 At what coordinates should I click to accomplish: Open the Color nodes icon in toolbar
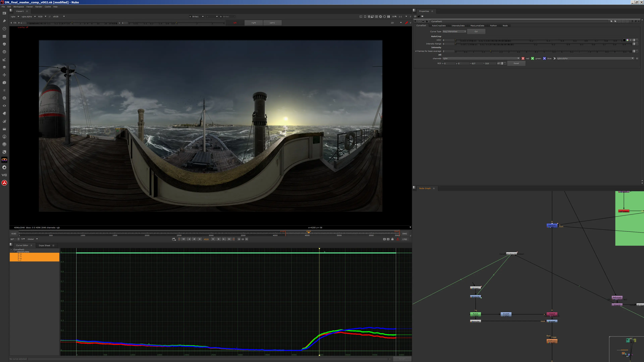(x=4, y=44)
